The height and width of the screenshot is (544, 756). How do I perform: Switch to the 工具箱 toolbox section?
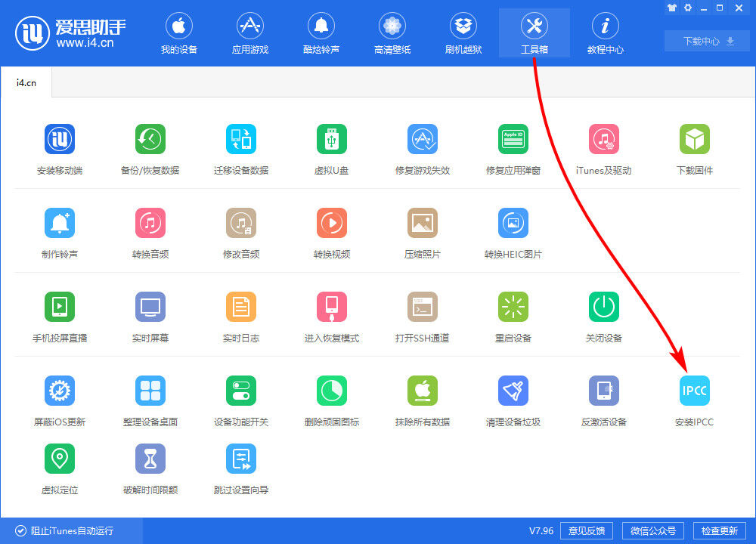click(x=534, y=32)
